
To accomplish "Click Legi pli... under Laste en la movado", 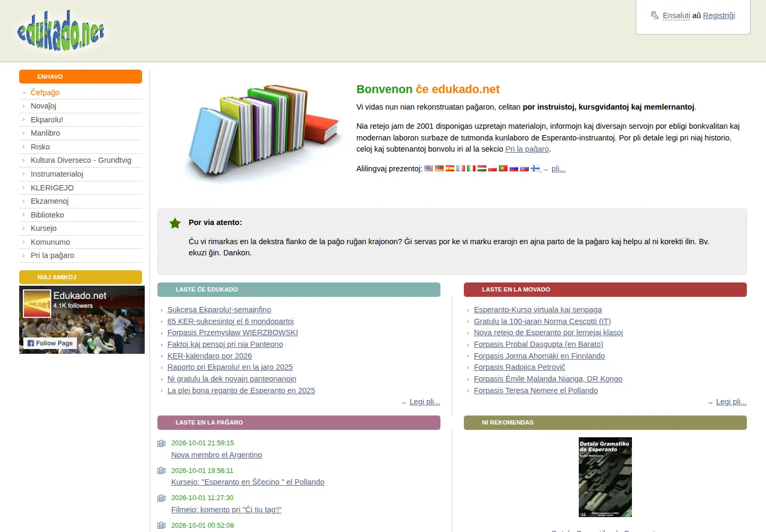I will coord(731,402).
